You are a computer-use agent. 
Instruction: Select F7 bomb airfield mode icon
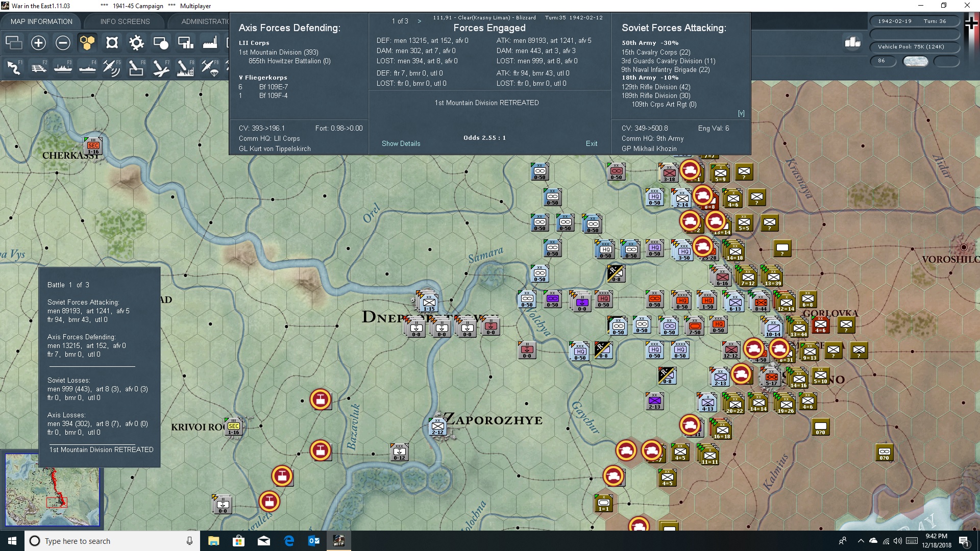tap(161, 67)
